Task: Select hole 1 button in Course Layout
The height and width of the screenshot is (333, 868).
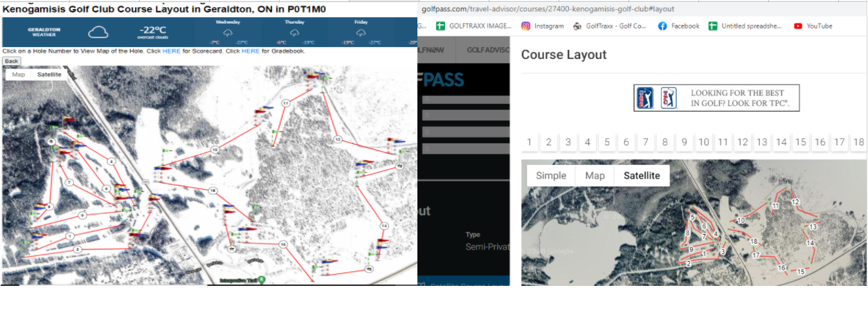Action: [x=530, y=143]
